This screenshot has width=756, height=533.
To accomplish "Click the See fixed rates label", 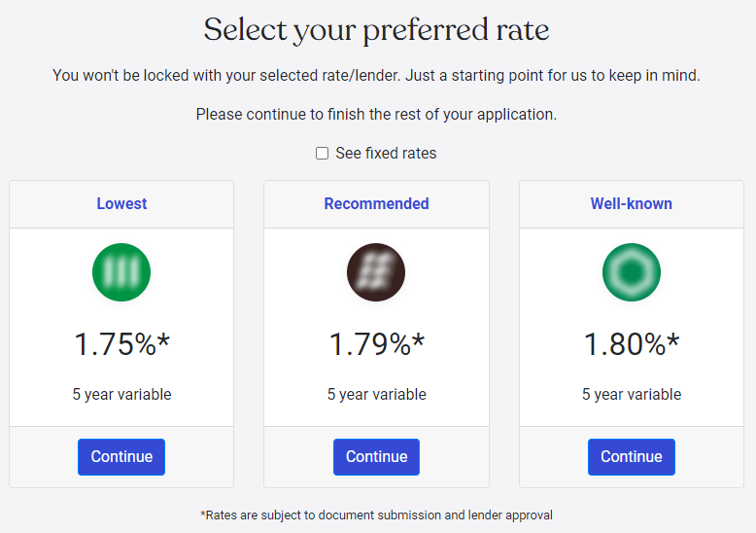I will tap(386, 153).
